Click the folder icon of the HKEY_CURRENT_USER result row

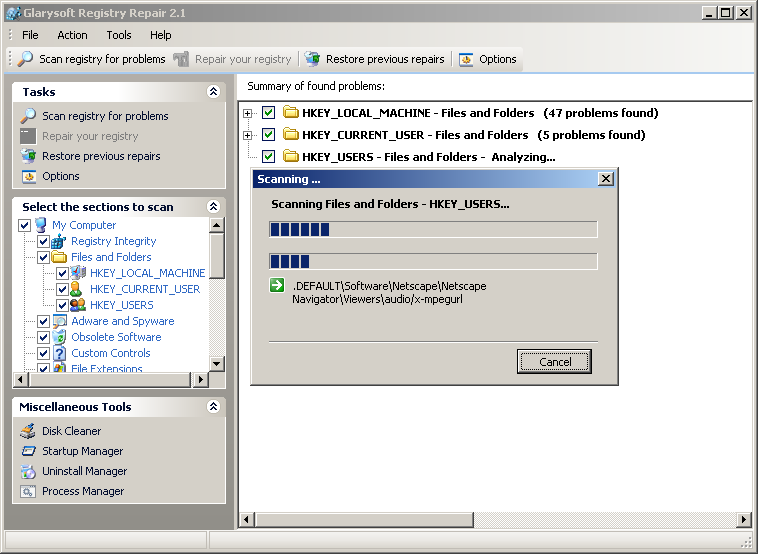[291, 134]
